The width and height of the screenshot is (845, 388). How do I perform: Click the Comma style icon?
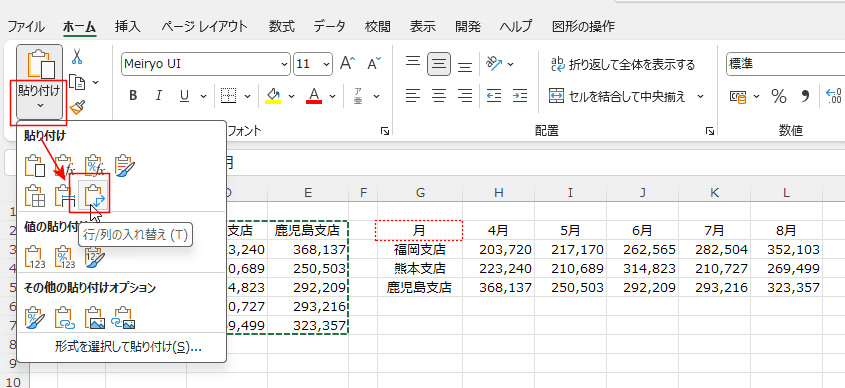[x=805, y=96]
